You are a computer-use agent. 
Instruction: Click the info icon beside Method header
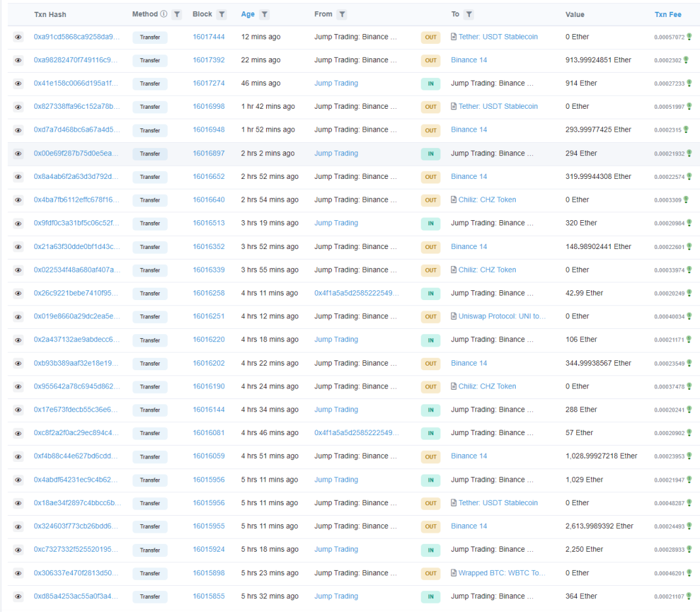[x=164, y=14]
